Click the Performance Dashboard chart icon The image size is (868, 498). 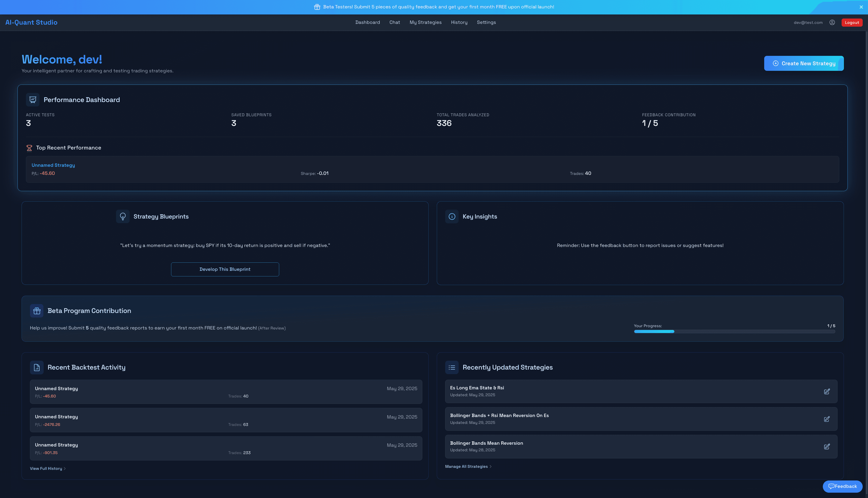[33, 100]
